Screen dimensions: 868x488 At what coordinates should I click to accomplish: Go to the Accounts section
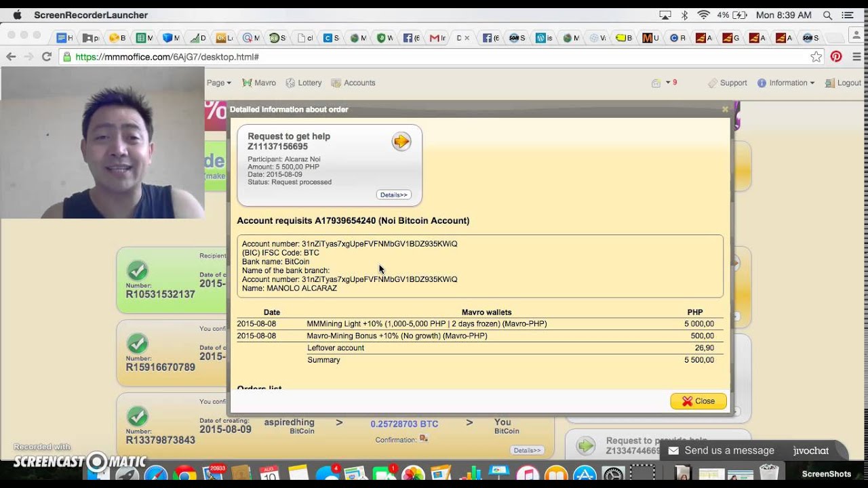353,83
